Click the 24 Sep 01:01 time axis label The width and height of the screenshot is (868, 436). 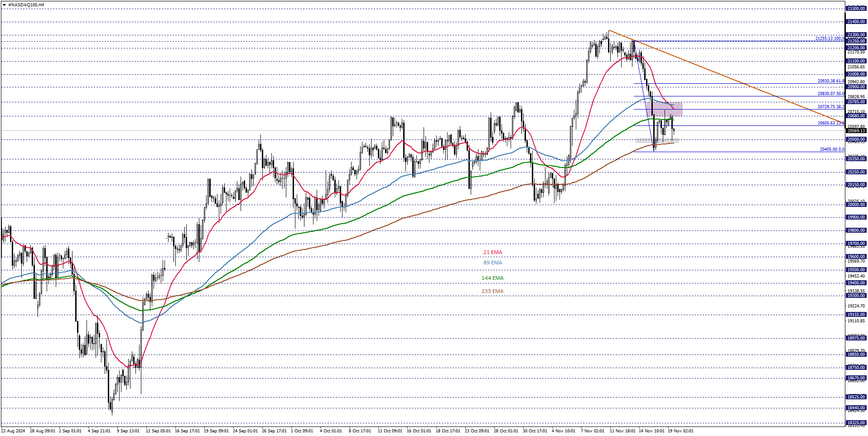tap(245, 431)
